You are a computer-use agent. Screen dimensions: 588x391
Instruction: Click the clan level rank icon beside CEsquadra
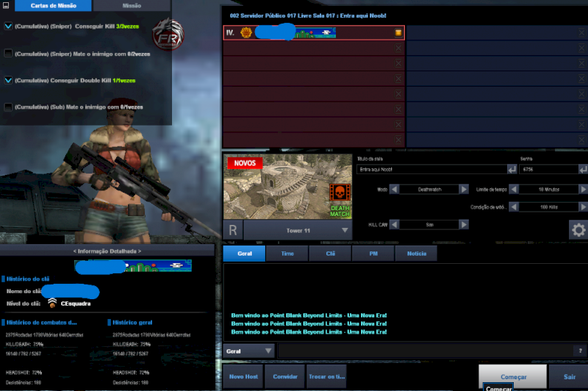(52, 303)
